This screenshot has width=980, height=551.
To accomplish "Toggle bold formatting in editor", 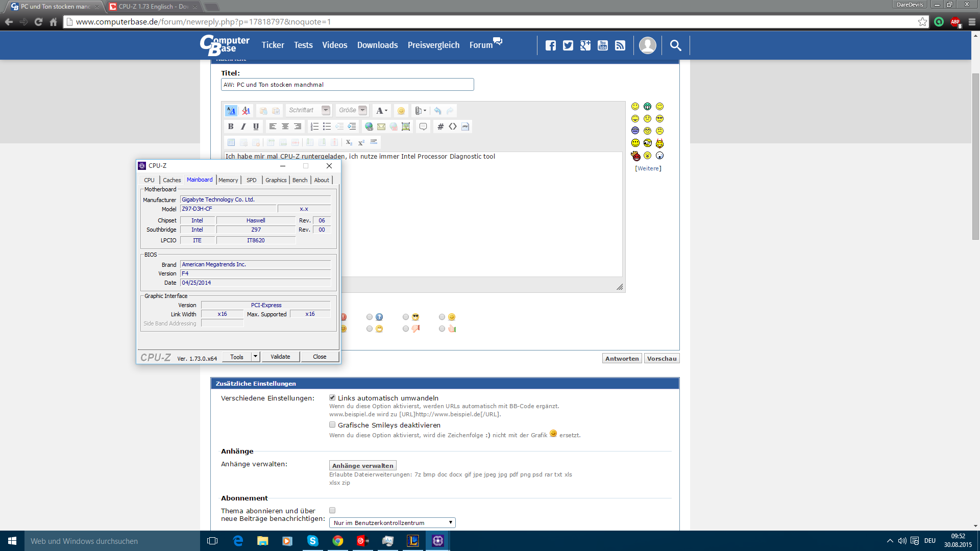I will (231, 127).
